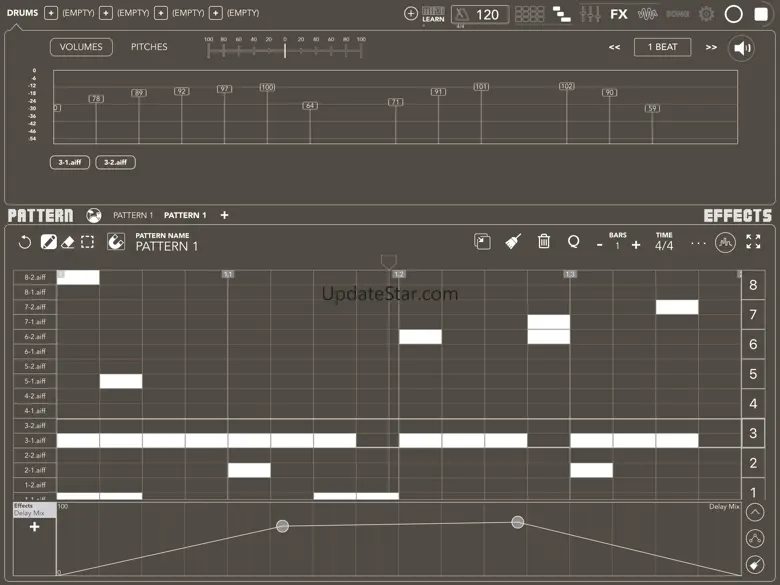Select the pencil draw tool
Screen dimensions: 780x585
[48, 242]
